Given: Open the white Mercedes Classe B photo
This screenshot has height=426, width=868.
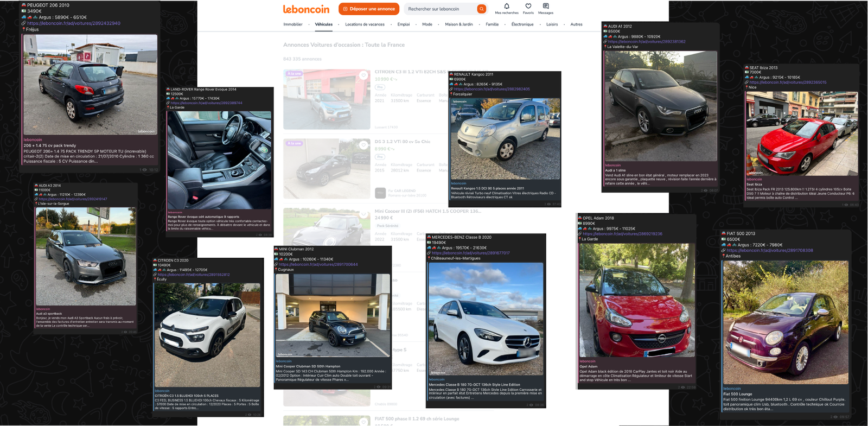Looking at the screenshot, I should 486,319.
